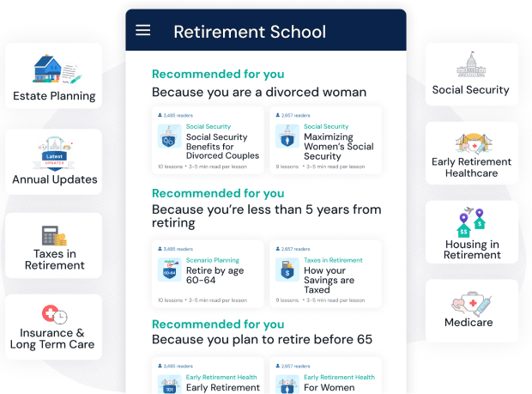The height and width of the screenshot is (394, 532).
Task: Select the green Taxes in Retirement label
Action: [x=333, y=260]
